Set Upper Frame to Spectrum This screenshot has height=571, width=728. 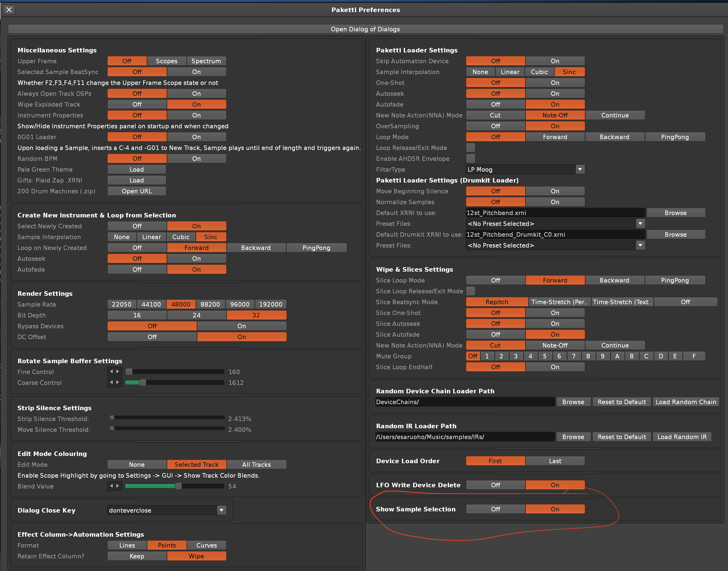[206, 61]
